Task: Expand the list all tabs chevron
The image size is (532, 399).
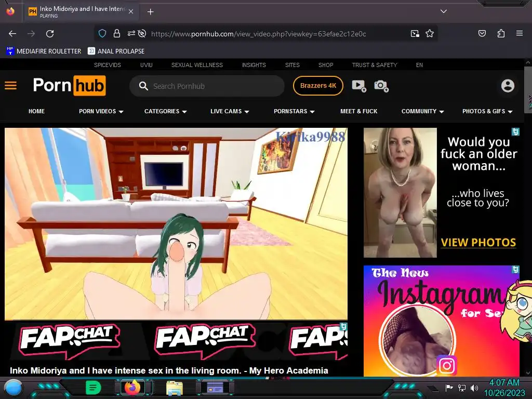Action: coord(444,11)
